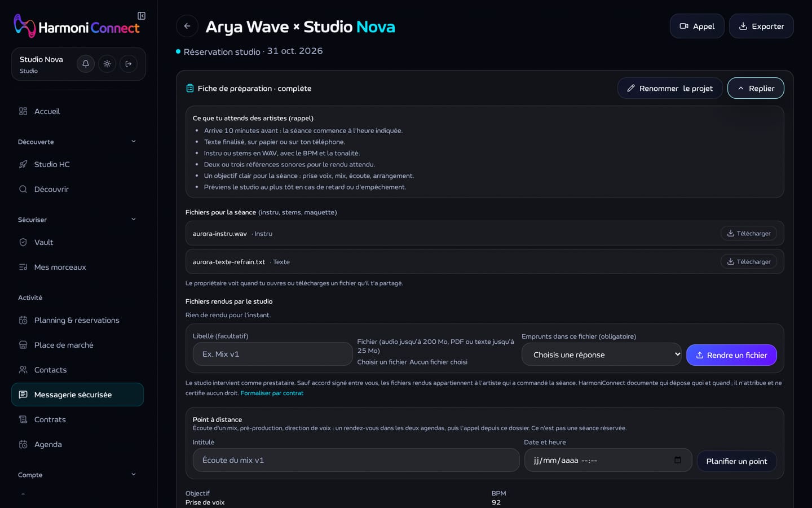The height and width of the screenshot is (508, 812).
Task: Collapse the Découverte section chevron
Action: click(134, 141)
